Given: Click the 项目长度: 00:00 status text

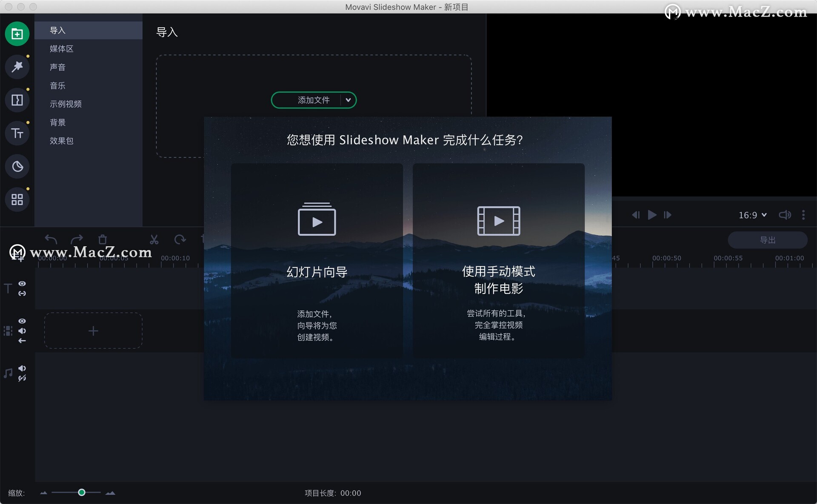Looking at the screenshot, I should [x=333, y=493].
